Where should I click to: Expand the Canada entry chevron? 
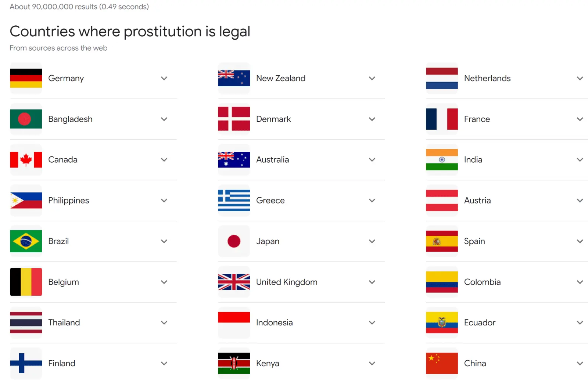coord(164,160)
